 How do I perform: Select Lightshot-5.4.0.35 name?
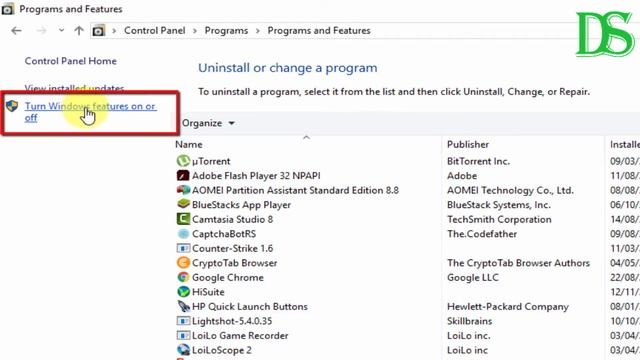pyautogui.click(x=232, y=321)
